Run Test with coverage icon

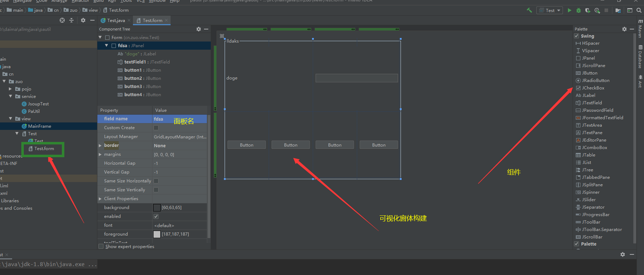point(588,10)
